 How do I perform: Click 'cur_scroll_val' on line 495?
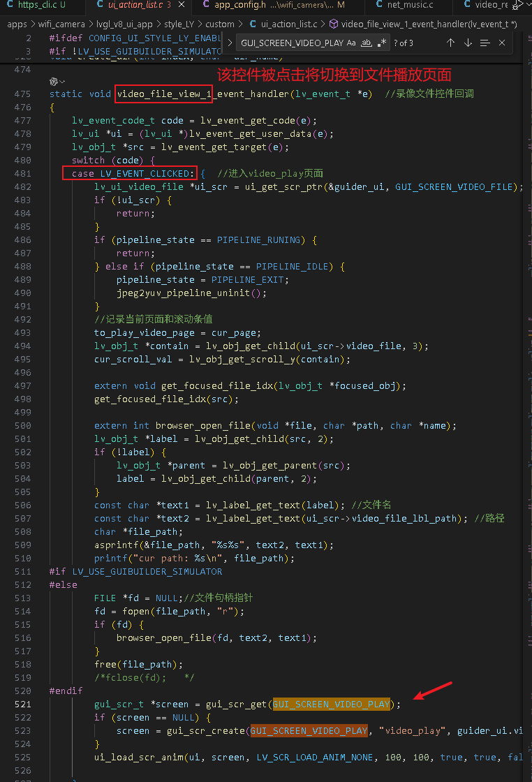(133, 359)
